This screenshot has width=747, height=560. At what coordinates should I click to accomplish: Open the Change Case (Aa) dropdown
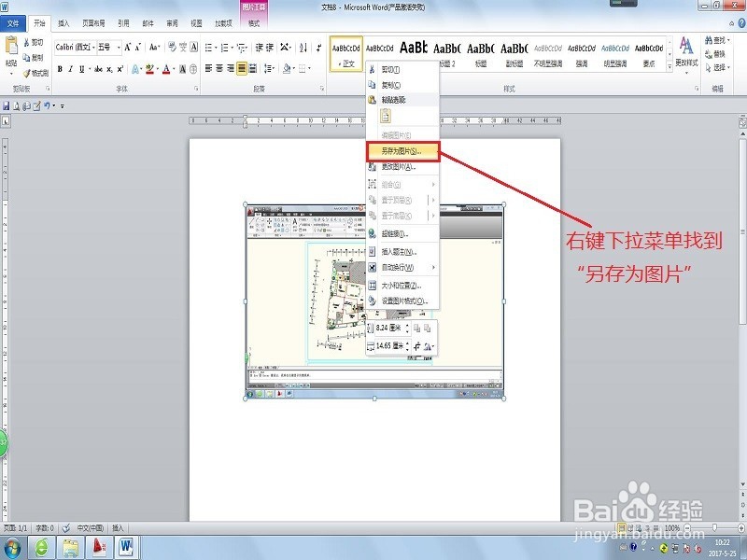pos(154,48)
